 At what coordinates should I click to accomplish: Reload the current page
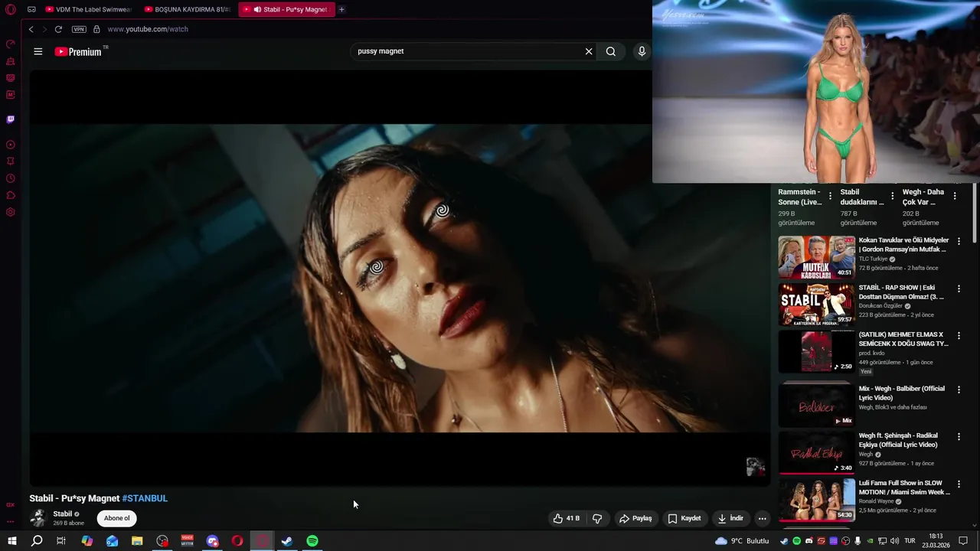58,29
